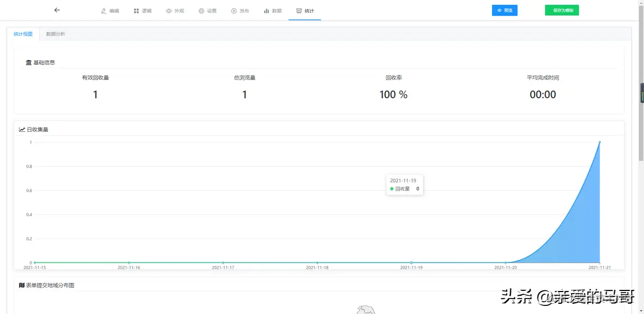The width and height of the screenshot is (644, 314).
Task: Click the chart data point for 2021-11-18
Action: pos(317,263)
